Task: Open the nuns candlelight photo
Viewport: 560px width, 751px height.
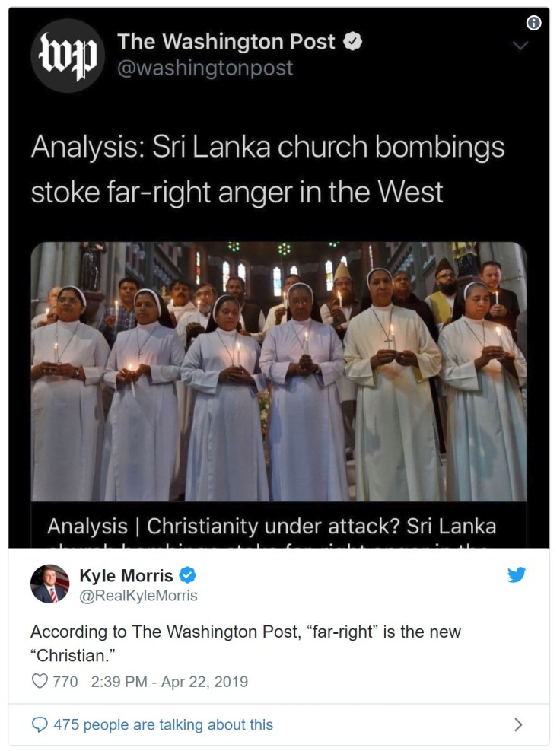Action: tap(278, 371)
